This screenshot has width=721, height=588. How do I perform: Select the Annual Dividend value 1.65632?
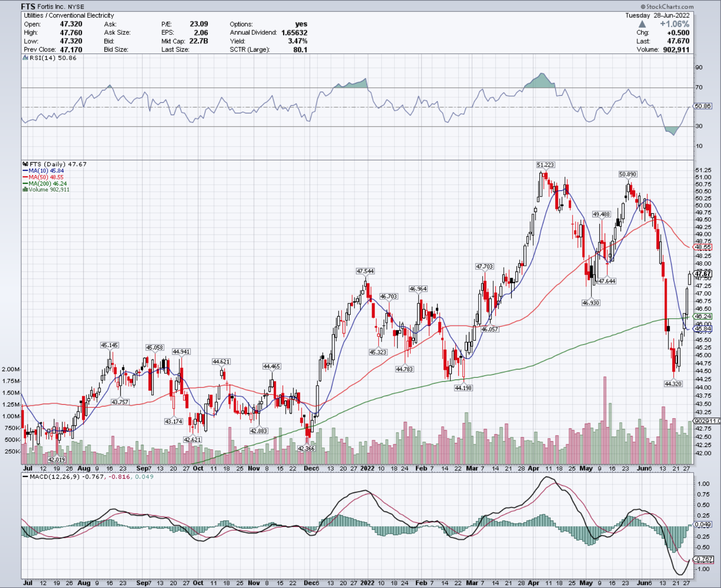click(294, 33)
